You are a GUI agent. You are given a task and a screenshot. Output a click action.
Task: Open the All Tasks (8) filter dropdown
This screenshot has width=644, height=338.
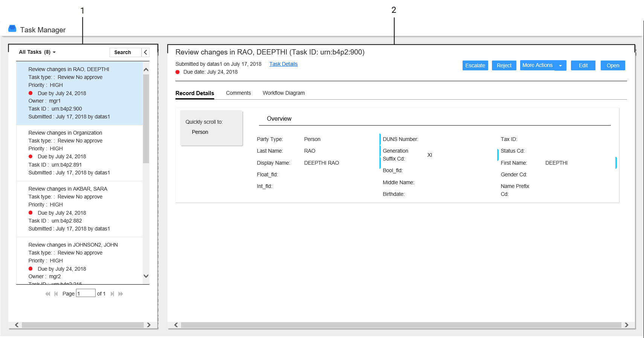pos(37,52)
